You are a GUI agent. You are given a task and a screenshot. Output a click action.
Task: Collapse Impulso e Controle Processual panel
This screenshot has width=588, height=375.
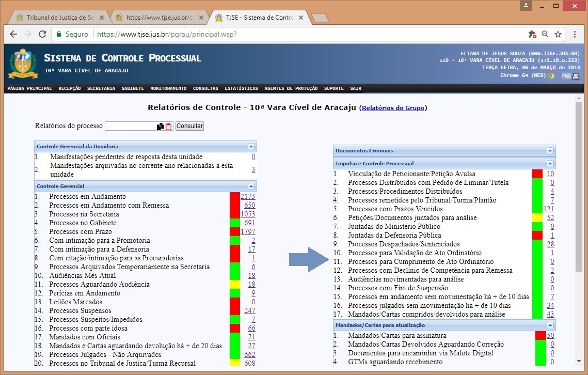[x=550, y=164]
